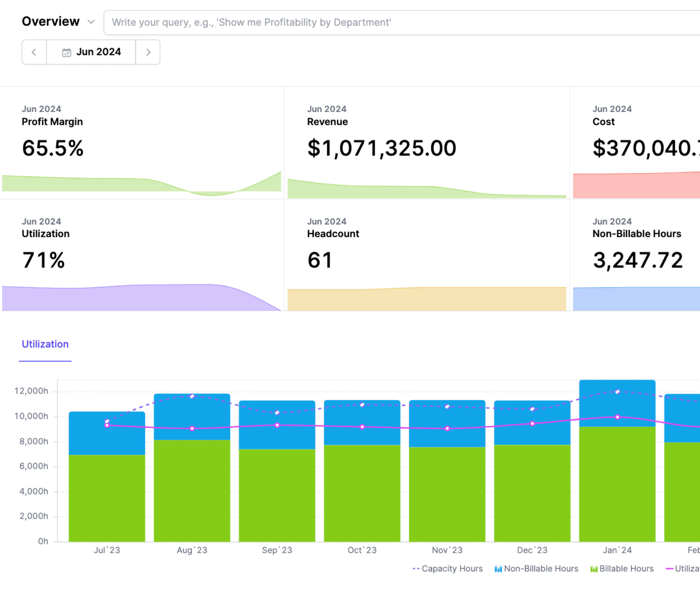700x591 pixels.
Task: Toggle Billable Hours series in legend
Action: 622,569
